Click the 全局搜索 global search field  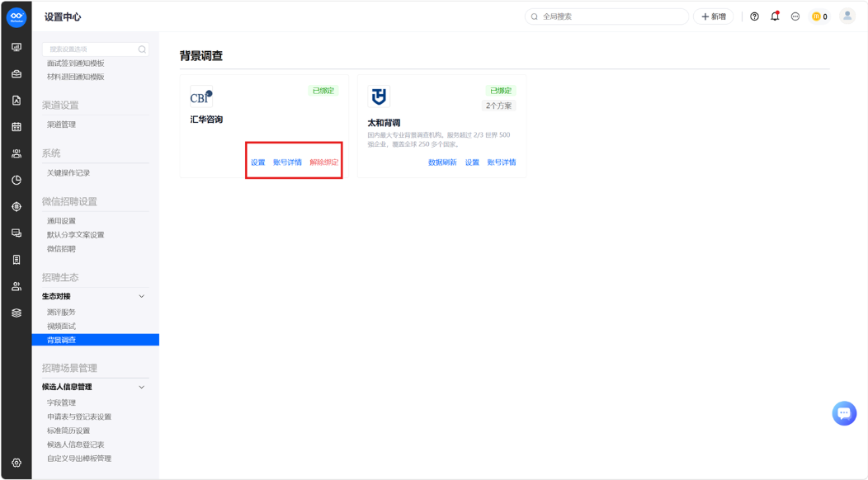(606, 16)
